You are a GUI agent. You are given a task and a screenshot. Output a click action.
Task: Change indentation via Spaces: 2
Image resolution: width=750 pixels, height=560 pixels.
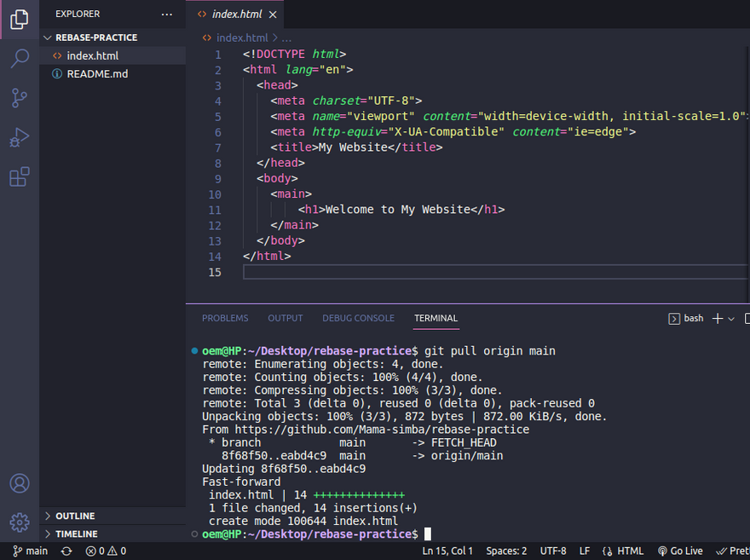point(506,551)
